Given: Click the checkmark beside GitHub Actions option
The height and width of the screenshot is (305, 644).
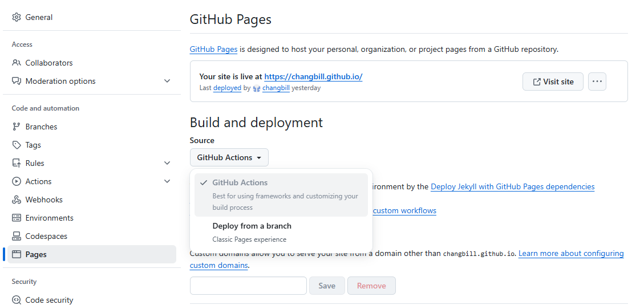Looking at the screenshot, I should [x=203, y=182].
